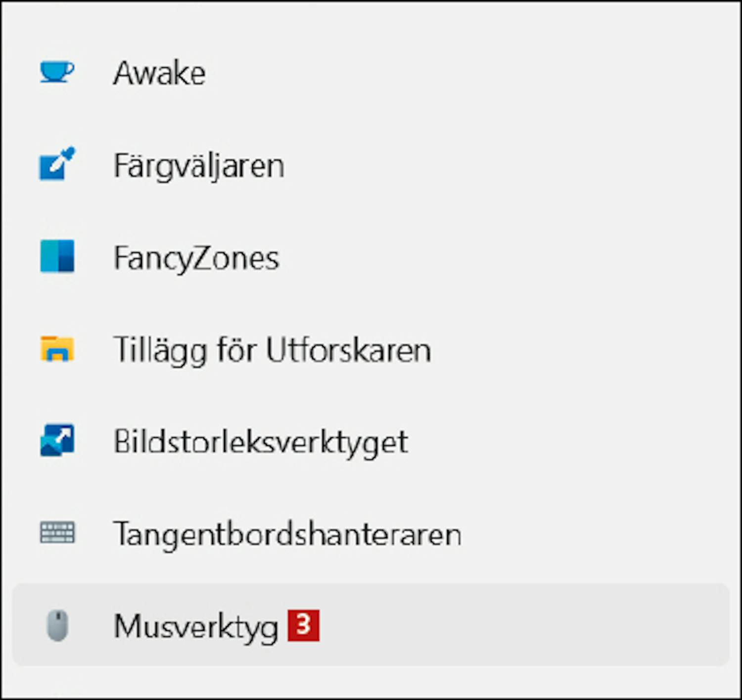Image resolution: width=742 pixels, height=700 pixels.
Task: Click the Awake coffee cup icon
Action: click(57, 72)
